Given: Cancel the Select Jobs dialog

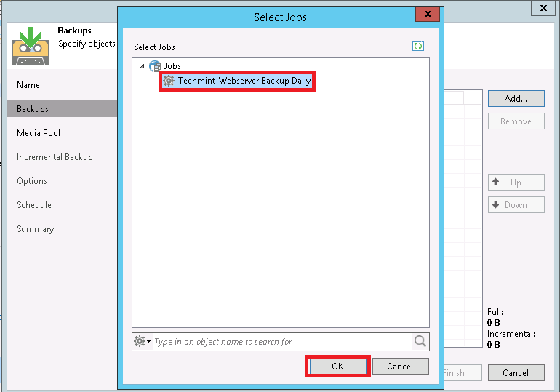Looking at the screenshot, I should 400,367.
